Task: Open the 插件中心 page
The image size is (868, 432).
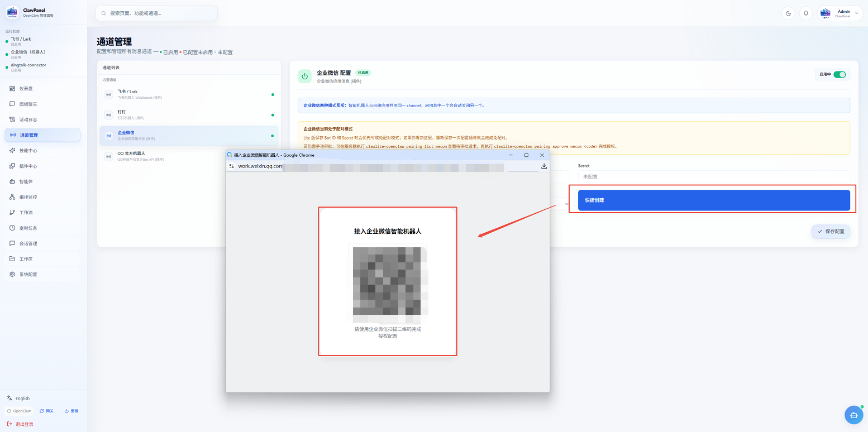Action: pos(42,166)
